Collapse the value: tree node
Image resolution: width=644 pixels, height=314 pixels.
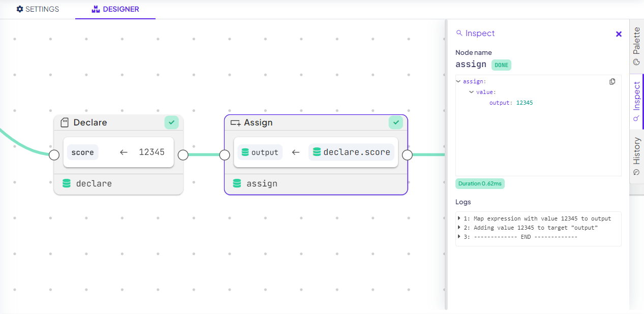click(472, 92)
